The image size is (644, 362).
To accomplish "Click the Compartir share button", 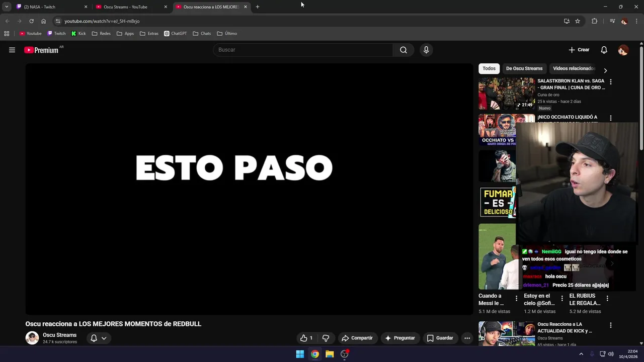I will [x=357, y=338].
